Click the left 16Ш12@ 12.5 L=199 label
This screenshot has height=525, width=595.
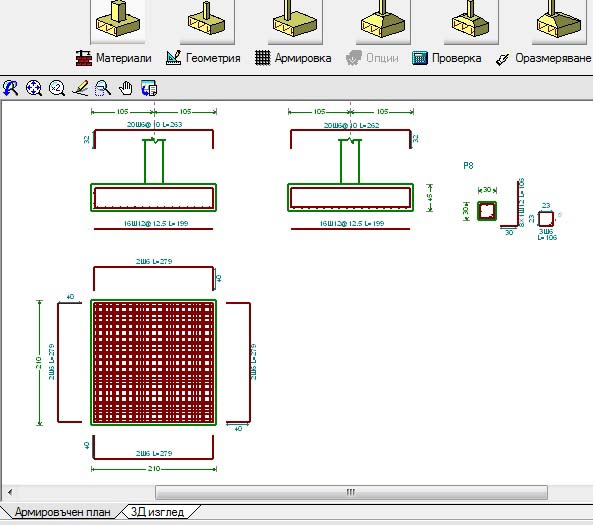coord(156,223)
